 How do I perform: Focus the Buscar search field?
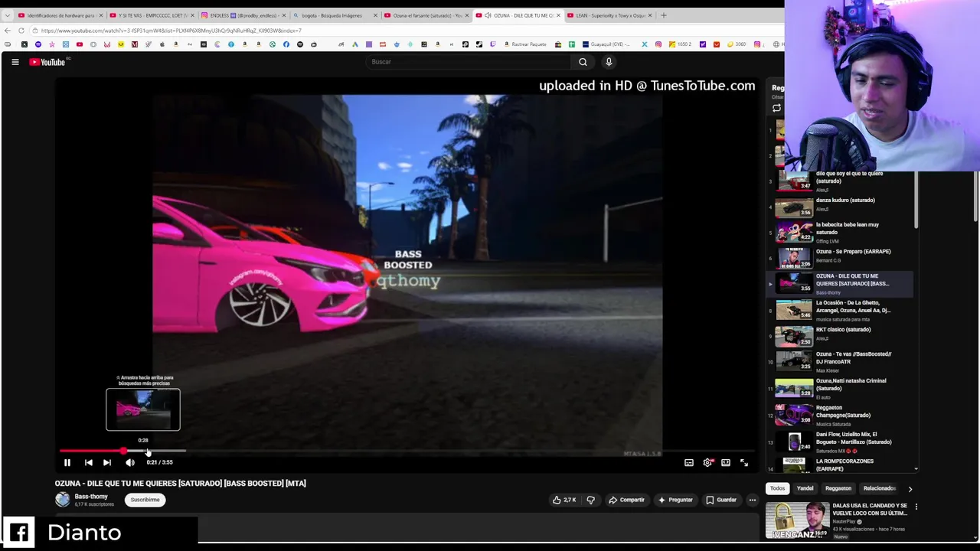(x=469, y=62)
